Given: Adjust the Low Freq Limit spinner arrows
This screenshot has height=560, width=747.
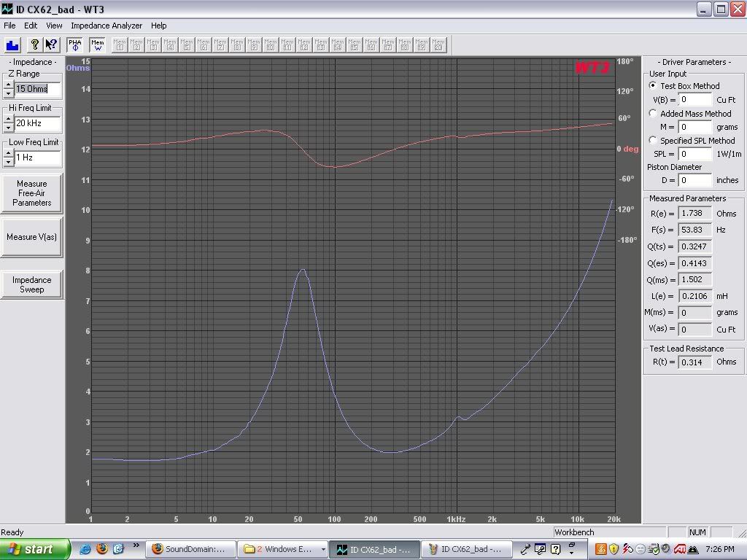Looking at the screenshot, I should [x=9, y=157].
